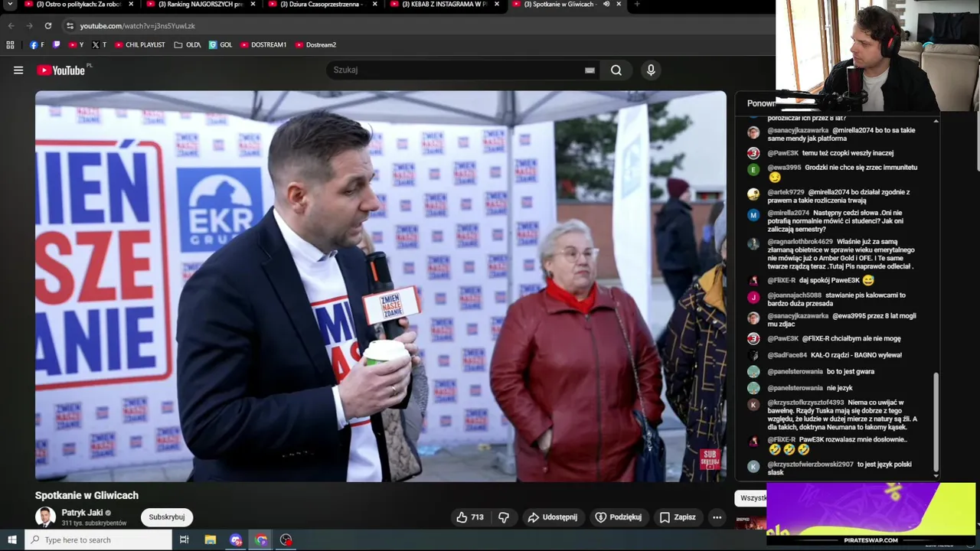Open Chrome from the taskbar

pyautogui.click(x=261, y=540)
